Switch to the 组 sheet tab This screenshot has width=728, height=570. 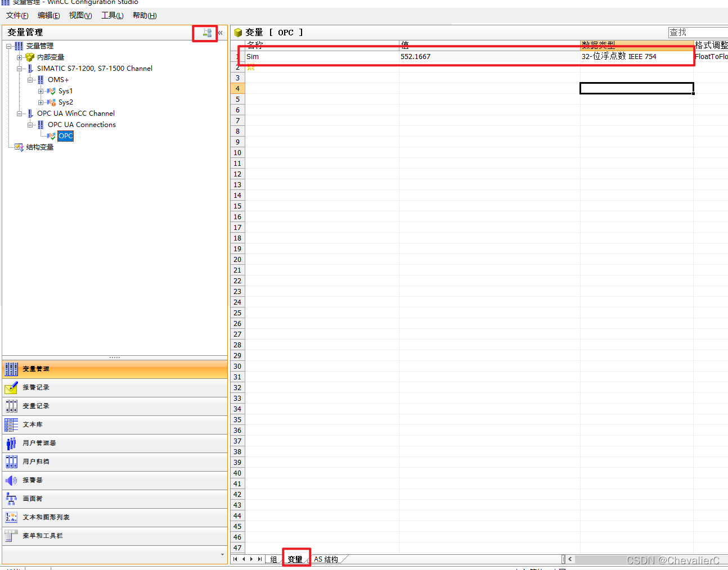coord(274,559)
